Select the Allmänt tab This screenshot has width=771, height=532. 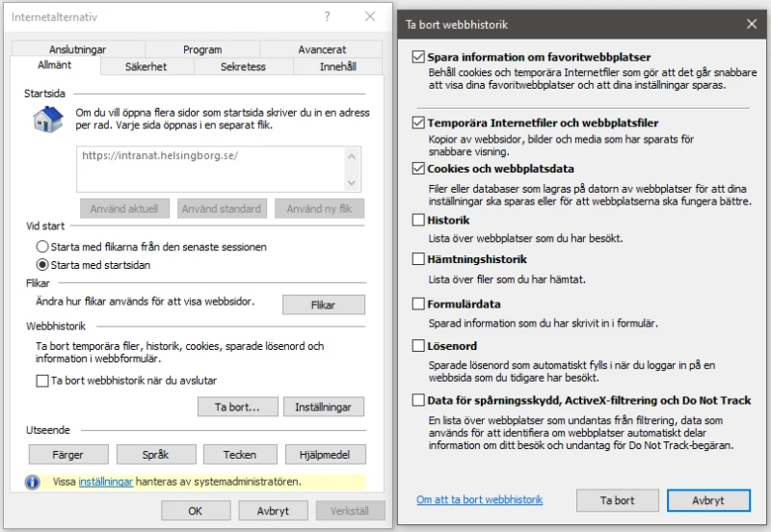55,65
